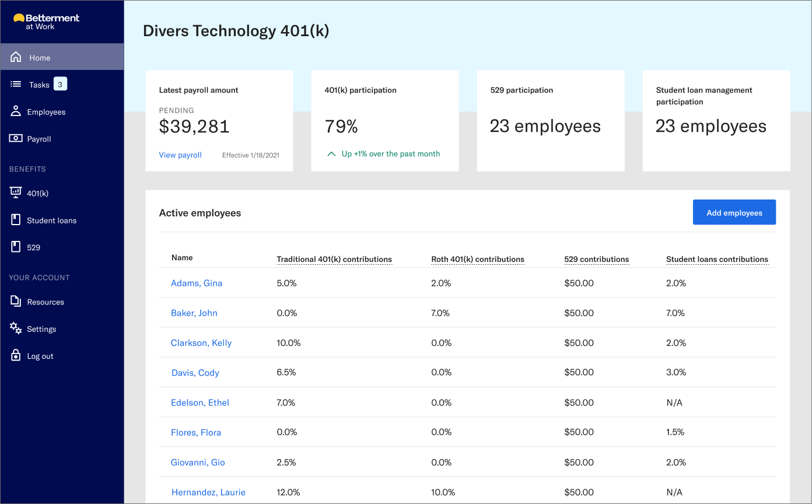The height and width of the screenshot is (504, 812).
Task: Click the Divers Technology 401(k) page title
Action: pyautogui.click(x=236, y=31)
